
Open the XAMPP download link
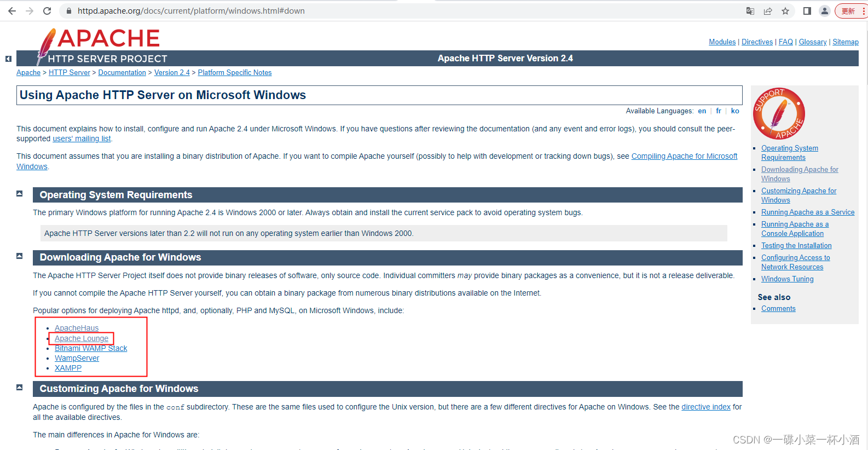pos(68,368)
